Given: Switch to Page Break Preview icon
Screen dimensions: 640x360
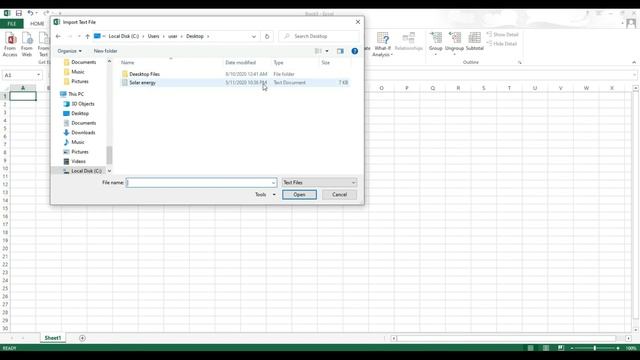Looking at the screenshot, I should (x=561, y=348).
